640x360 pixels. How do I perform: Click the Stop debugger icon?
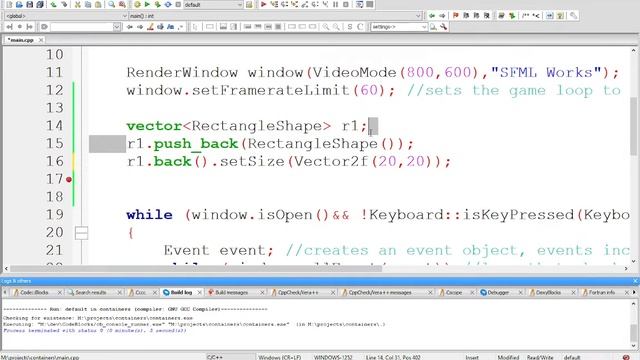tap(346, 4)
